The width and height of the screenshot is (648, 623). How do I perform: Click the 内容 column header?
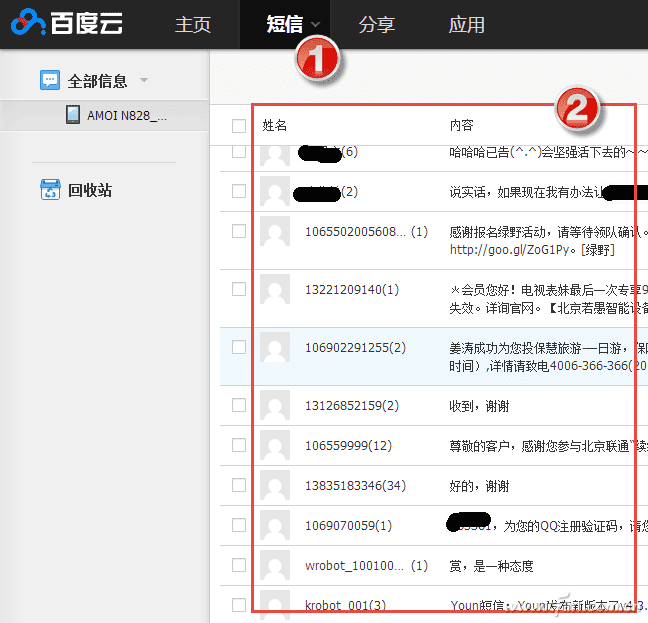pyautogui.click(x=461, y=125)
